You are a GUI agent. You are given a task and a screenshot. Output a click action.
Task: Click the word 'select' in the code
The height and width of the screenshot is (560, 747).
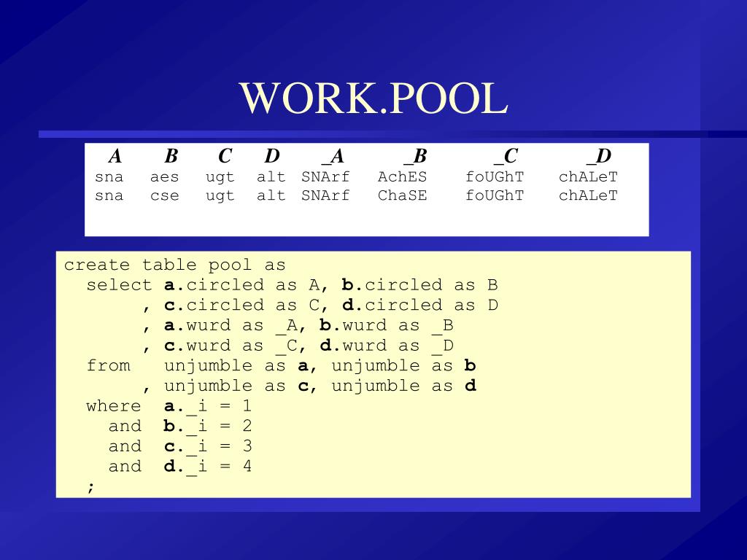(119, 285)
